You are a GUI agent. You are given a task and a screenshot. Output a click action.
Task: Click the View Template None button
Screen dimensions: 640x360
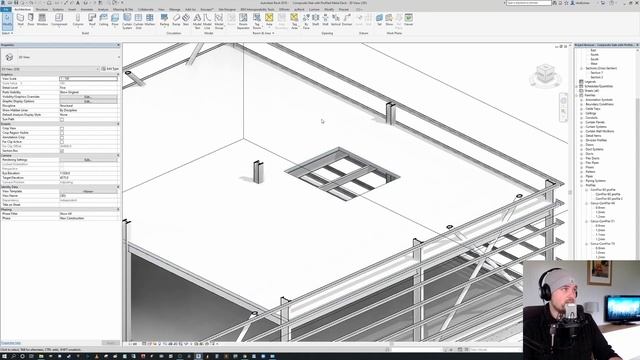coord(88,191)
